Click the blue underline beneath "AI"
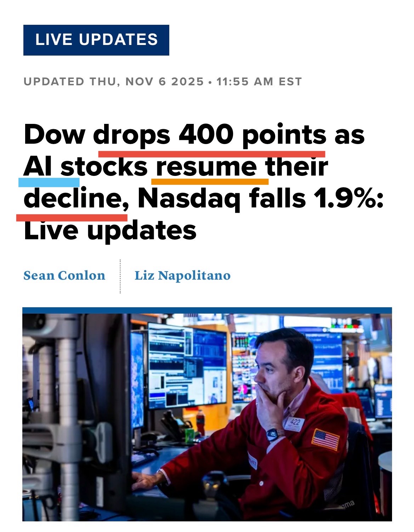The height and width of the screenshot is (532, 414). coord(49,182)
